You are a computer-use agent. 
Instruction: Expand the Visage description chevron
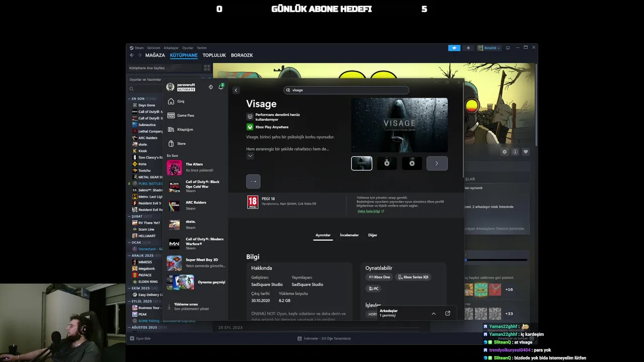(x=250, y=156)
